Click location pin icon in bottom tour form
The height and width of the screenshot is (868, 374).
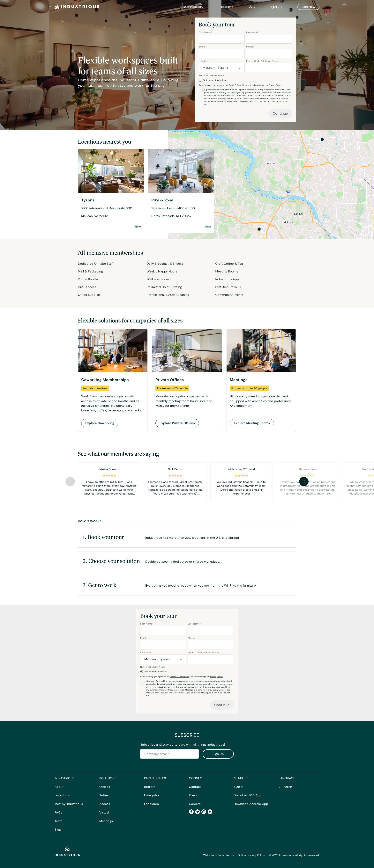pyautogui.click(x=142, y=672)
